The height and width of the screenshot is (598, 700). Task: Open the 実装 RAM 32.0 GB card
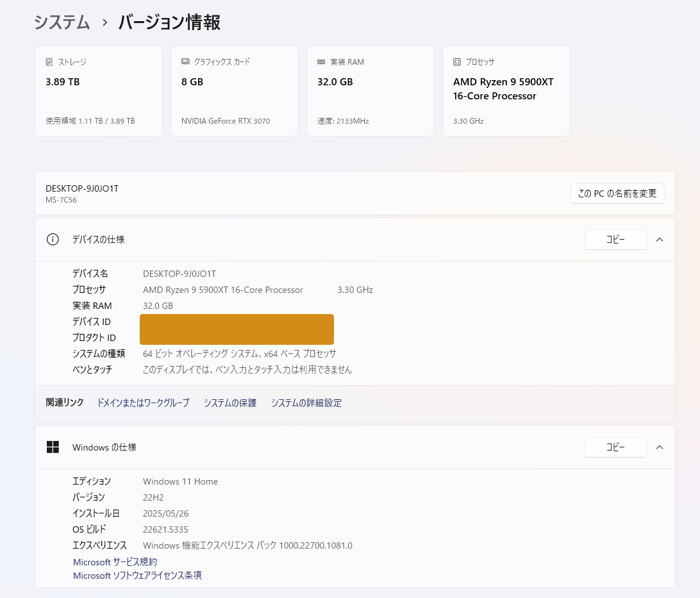click(x=371, y=91)
